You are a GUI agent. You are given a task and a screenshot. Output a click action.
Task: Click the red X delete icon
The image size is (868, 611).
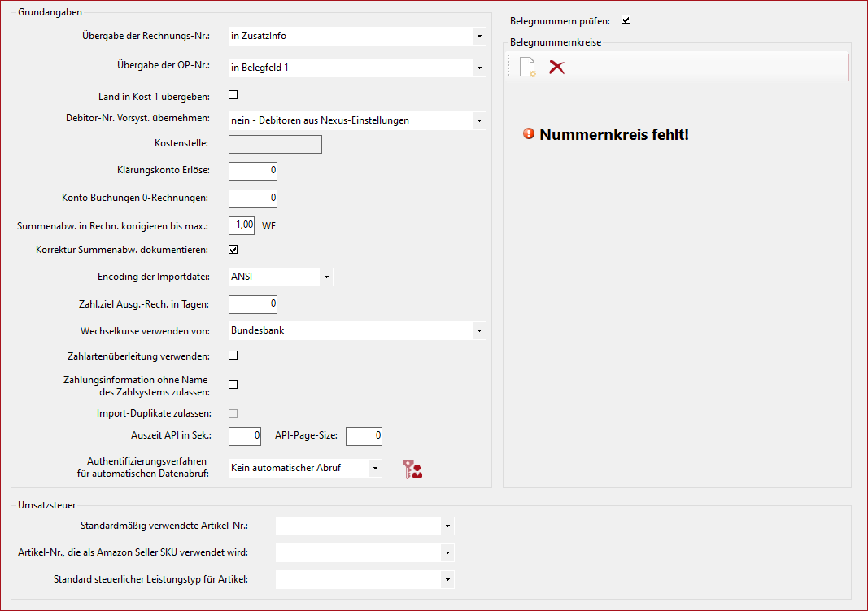pyautogui.click(x=556, y=67)
